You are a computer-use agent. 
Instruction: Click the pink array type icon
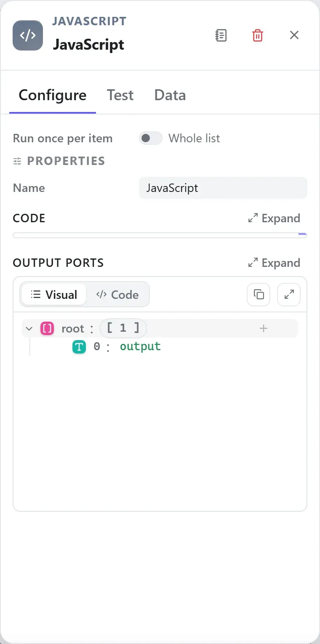pos(47,328)
